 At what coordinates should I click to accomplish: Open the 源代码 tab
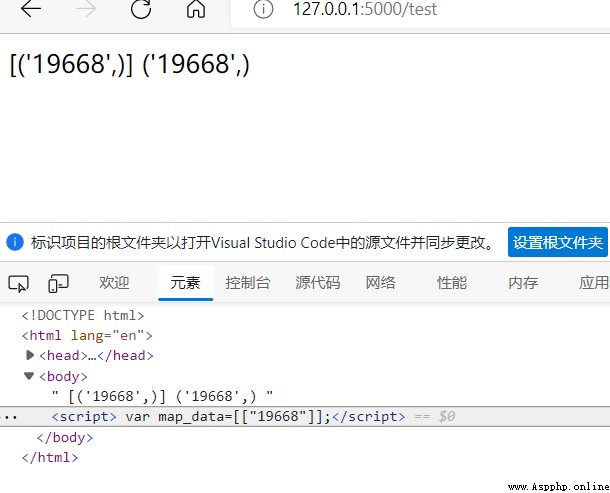pos(318,283)
